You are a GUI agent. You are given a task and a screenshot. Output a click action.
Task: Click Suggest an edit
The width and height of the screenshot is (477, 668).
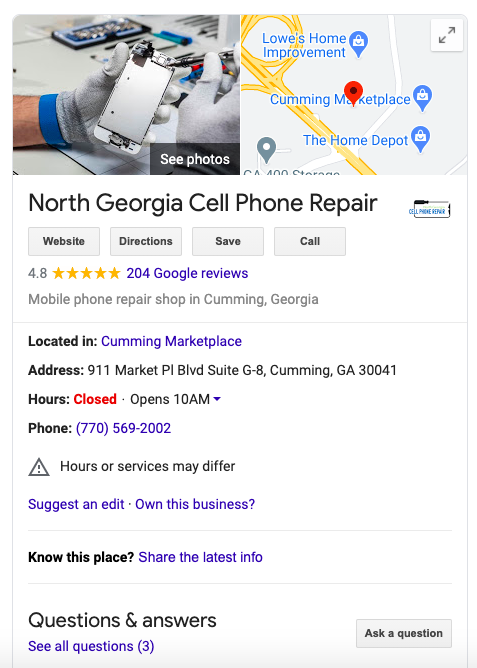76,504
